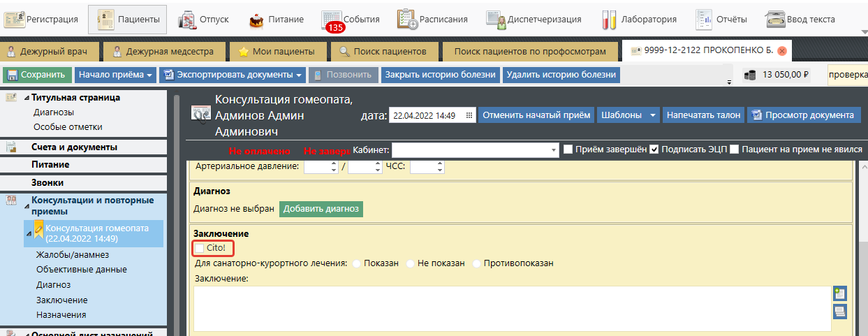This screenshot has height=336, width=868.
Task: Open the calendar picker beside date field
Action: point(469,116)
